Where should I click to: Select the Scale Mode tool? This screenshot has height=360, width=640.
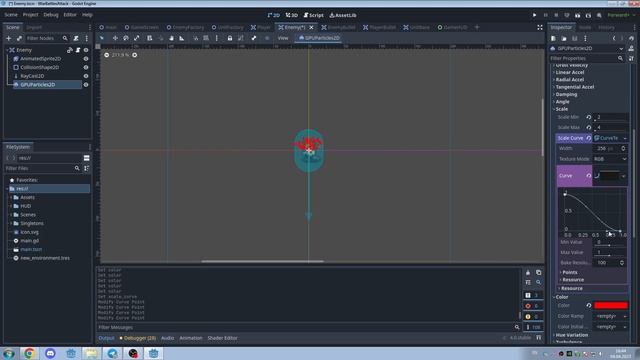click(136, 38)
